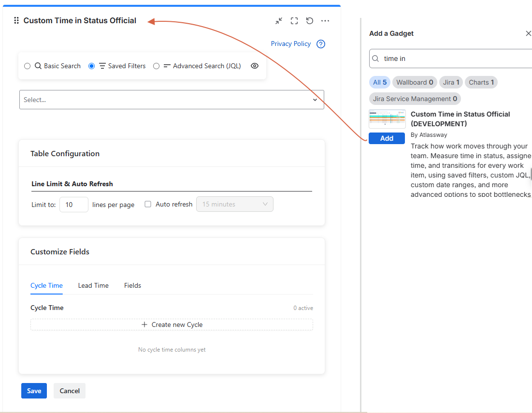Screen dimensions: 532x413
Task: Filter gadgets by All 5 category
Action: (380, 82)
